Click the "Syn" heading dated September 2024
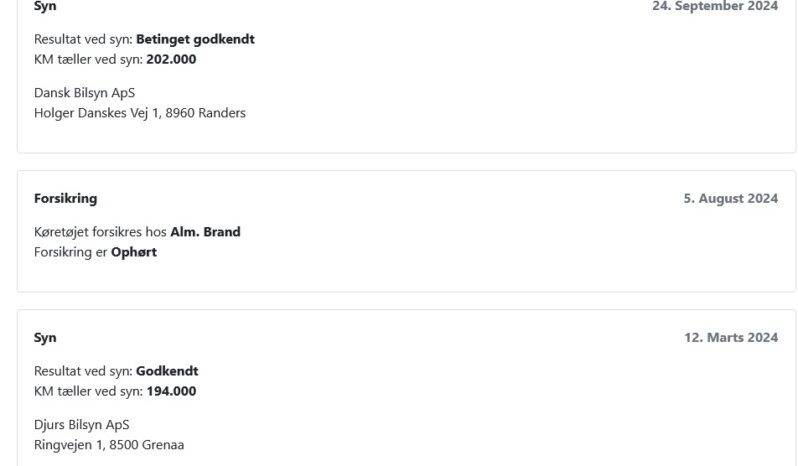This screenshot has width=798, height=466. [x=45, y=6]
